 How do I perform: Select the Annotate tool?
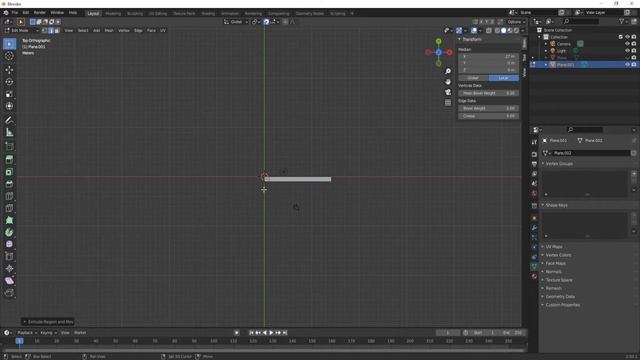click(9, 120)
